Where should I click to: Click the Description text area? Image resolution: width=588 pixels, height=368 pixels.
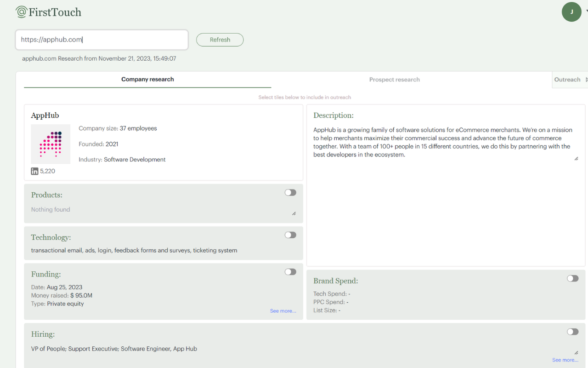tap(446, 143)
